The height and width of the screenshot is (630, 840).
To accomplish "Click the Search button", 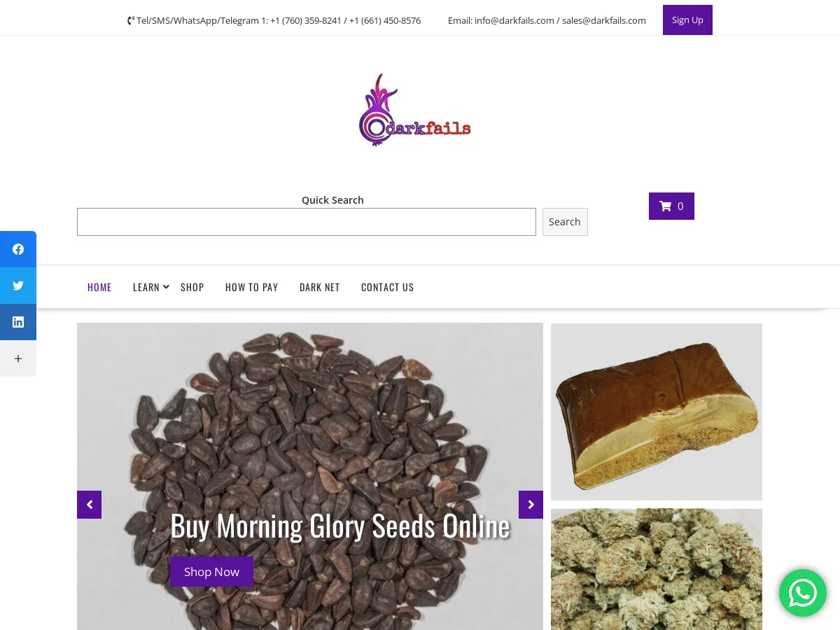I will (x=565, y=222).
